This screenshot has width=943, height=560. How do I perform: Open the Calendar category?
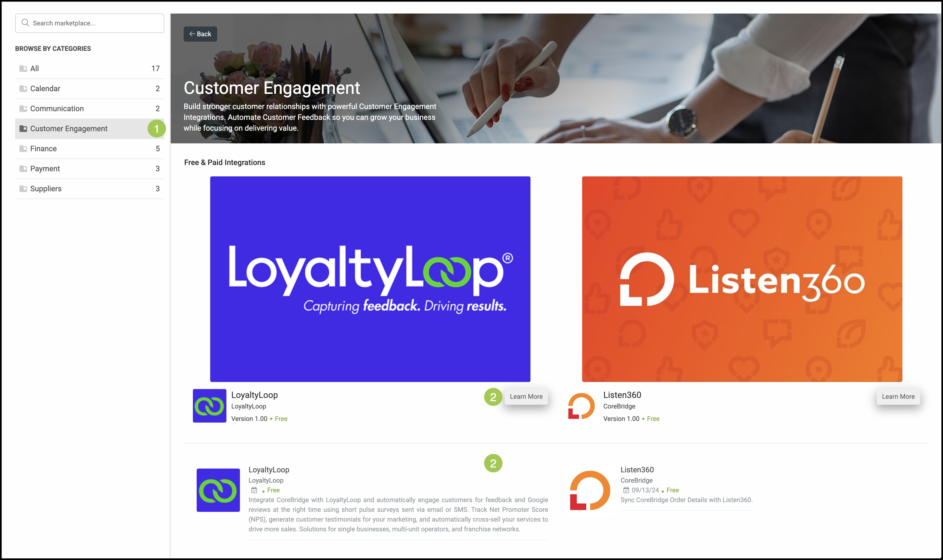[x=90, y=89]
